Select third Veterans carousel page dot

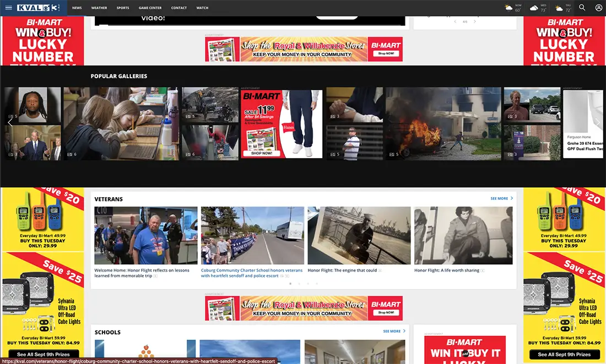(x=308, y=284)
